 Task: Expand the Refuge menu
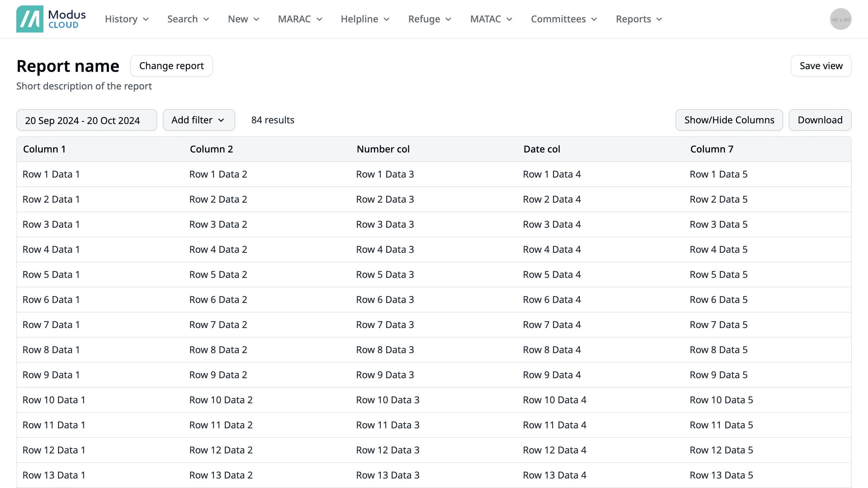429,19
